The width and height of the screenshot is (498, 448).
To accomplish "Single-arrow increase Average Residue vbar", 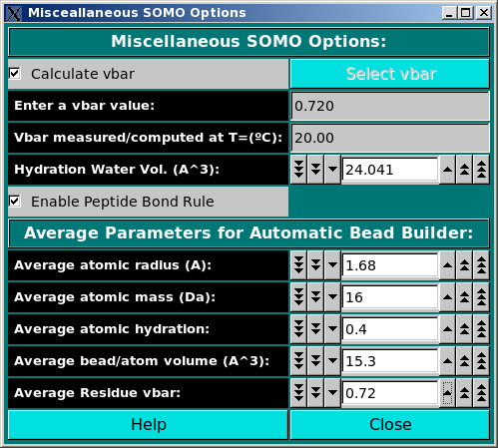I will (448, 393).
